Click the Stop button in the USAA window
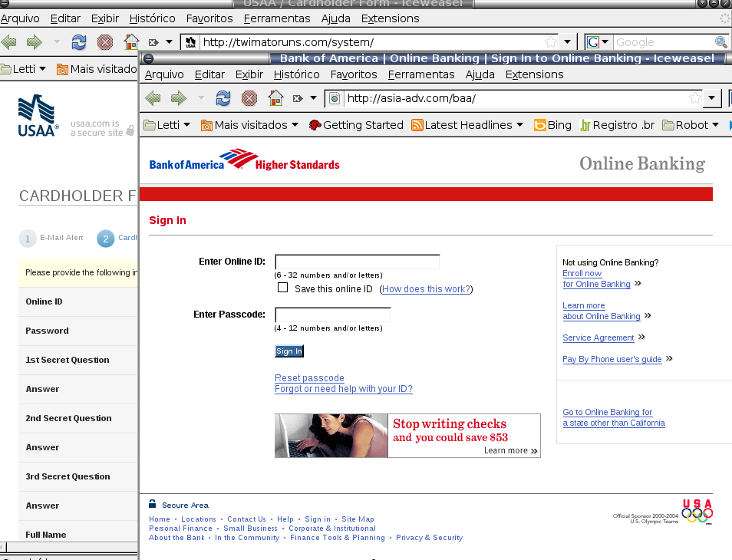Screen dimensions: 732x560 pos(105,42)
